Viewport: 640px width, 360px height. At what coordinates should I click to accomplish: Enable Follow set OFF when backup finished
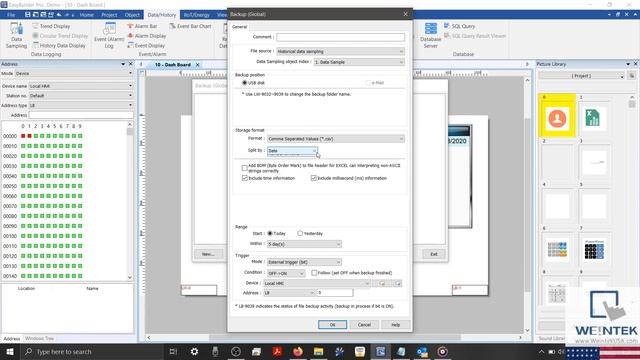[x=314, y=273]
